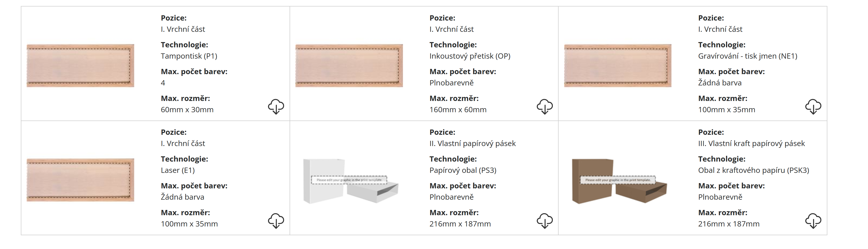
Task: Download the Laser (E1) print template
Action: pyautogui.click(x=276, y=221)
